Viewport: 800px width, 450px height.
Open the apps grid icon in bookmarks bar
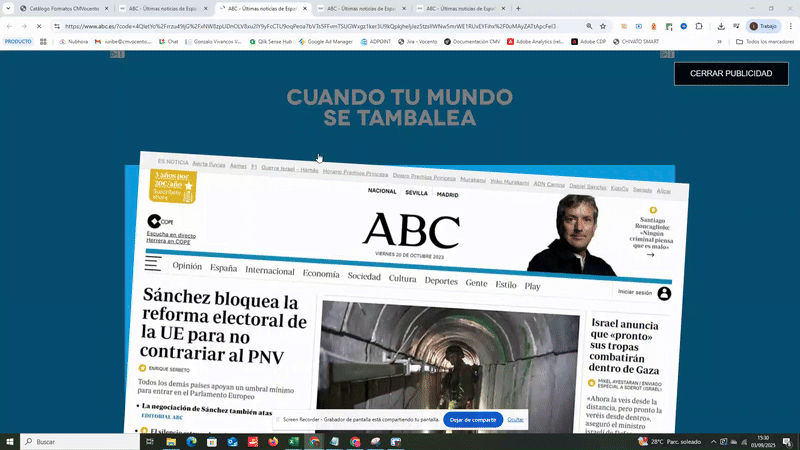point(43,41)
